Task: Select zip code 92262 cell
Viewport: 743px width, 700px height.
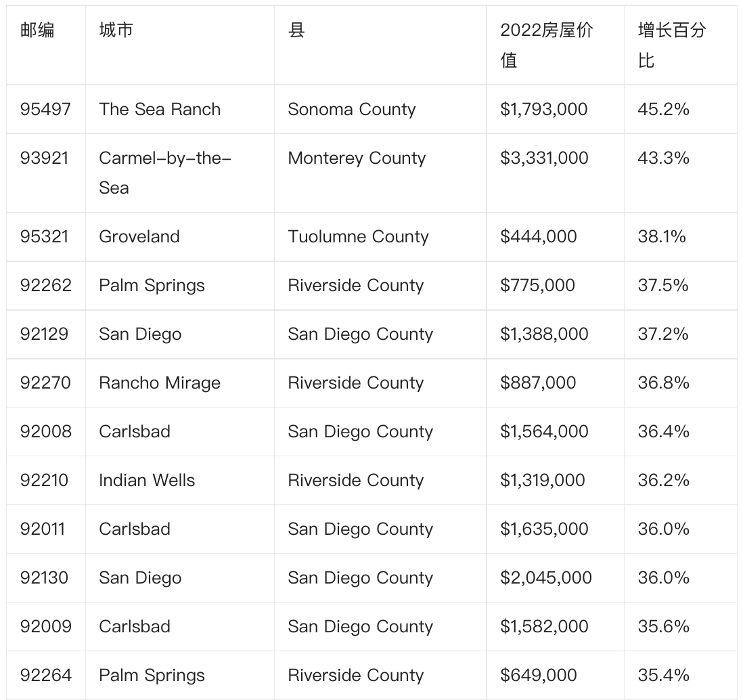Action: (x=45, y=285)
